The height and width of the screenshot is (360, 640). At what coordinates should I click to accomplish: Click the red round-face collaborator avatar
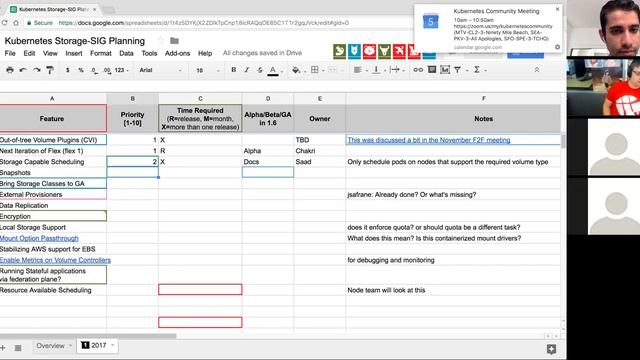point(369,51)
